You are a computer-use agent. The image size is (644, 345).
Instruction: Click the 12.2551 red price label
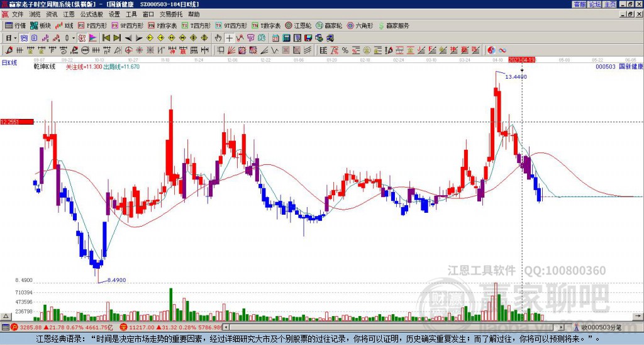coord(17,122)
